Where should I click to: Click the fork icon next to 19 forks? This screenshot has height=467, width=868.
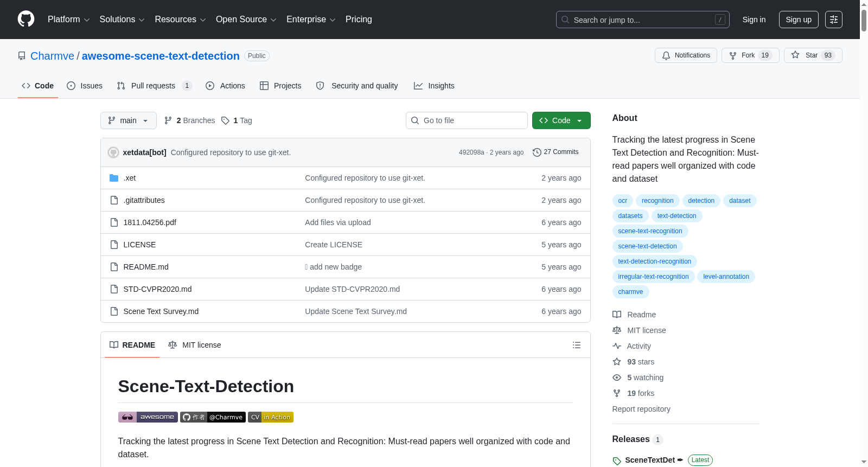[617, 393]
